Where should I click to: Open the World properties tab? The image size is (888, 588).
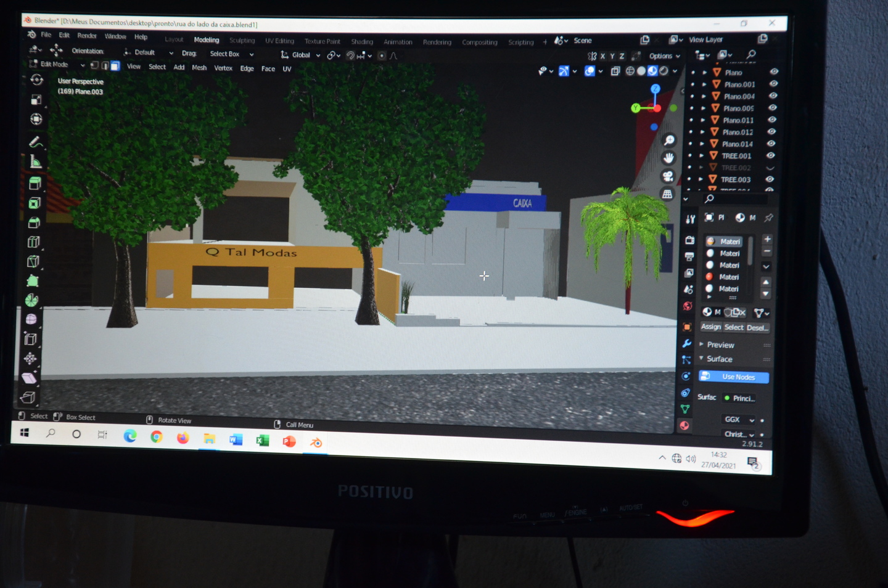point(688,306)
